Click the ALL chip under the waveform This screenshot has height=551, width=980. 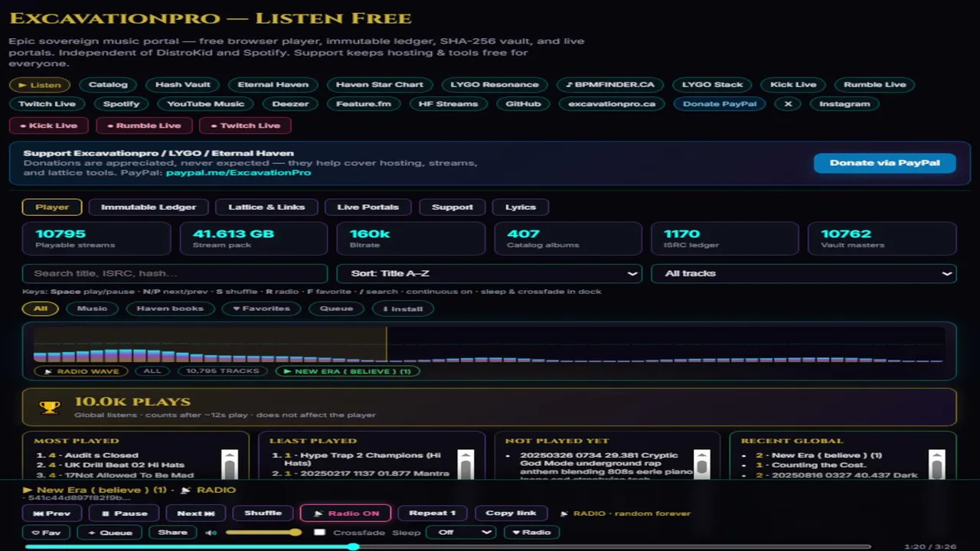click(x=152, y=371)
